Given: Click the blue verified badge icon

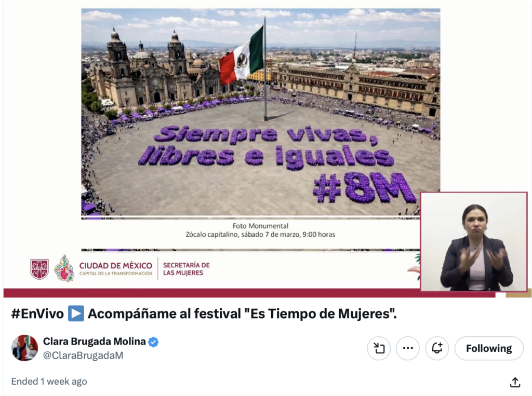Looking at the screenshot, I should (153, 342).
